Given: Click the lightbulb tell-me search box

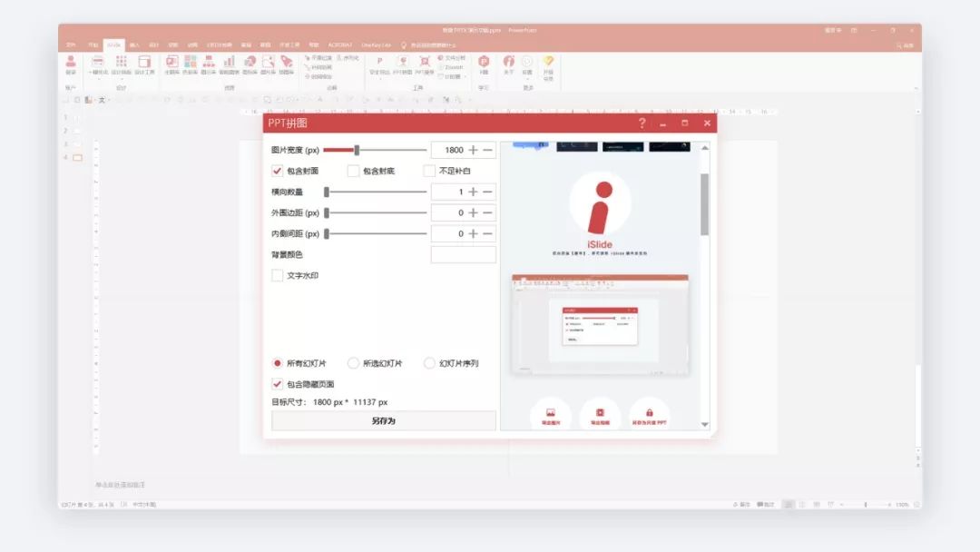Looking at the screenshot, I should click(x=428, y=45).
